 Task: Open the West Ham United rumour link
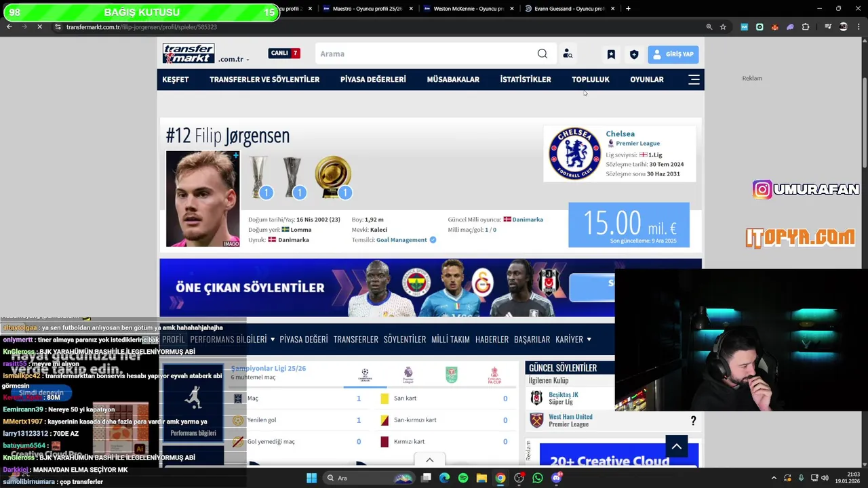[x=570, y=417]
